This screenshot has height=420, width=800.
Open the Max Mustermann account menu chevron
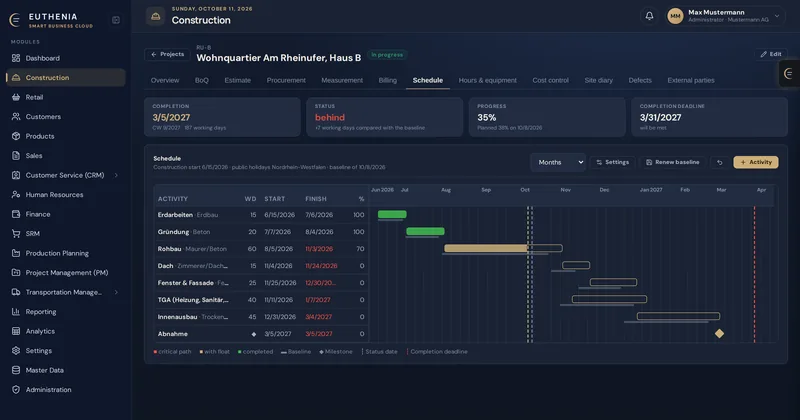[777, 16]
